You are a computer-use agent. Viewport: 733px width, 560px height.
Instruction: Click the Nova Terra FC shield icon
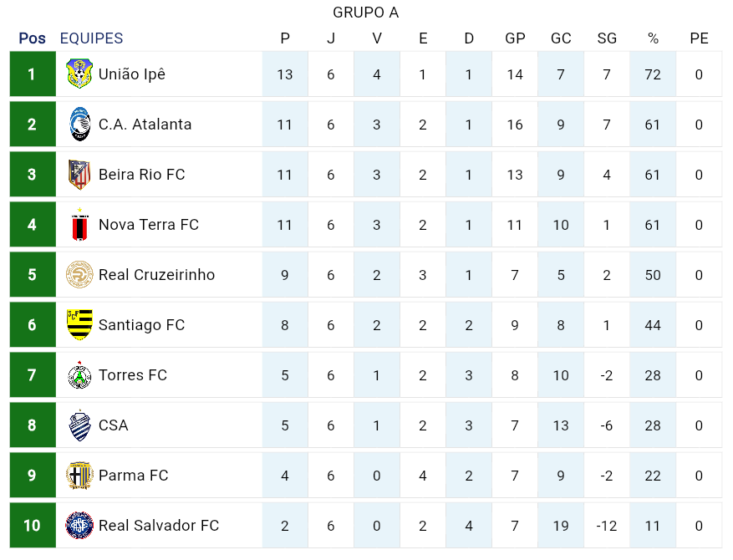pyautogui.click(x=79, y=225)
